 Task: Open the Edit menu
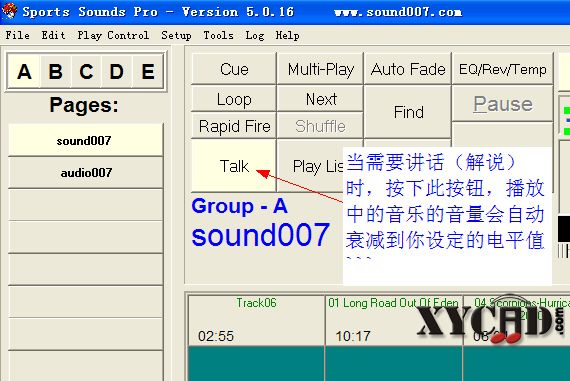click(x=53, y=35)
